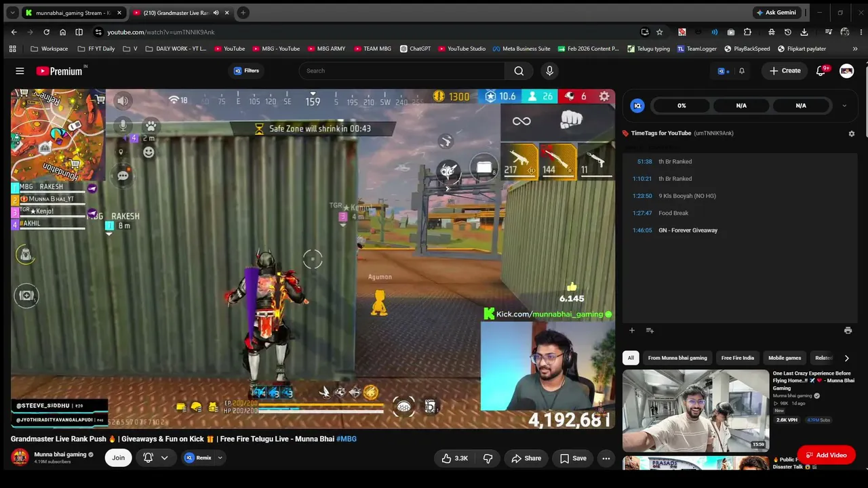The image size is (868, 488).
Task: Open the Create menu
Action: [x=785, y=70]
